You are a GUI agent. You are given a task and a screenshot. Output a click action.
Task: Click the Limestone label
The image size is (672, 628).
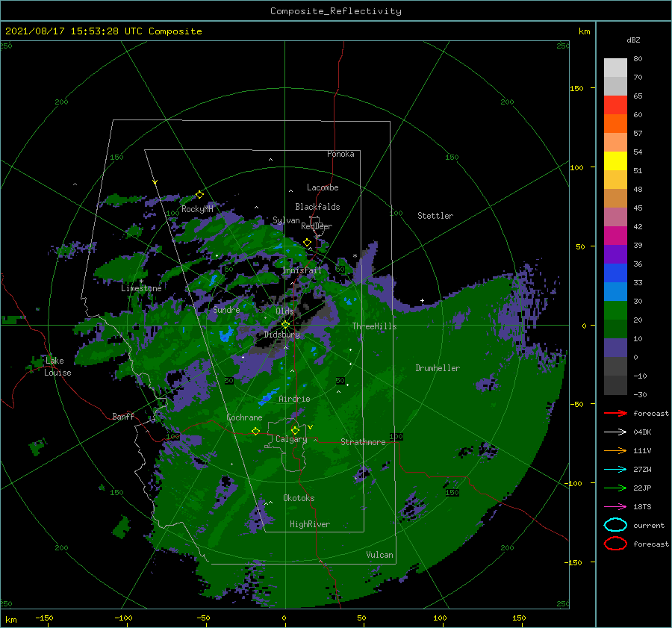click(x=141, y=288)
